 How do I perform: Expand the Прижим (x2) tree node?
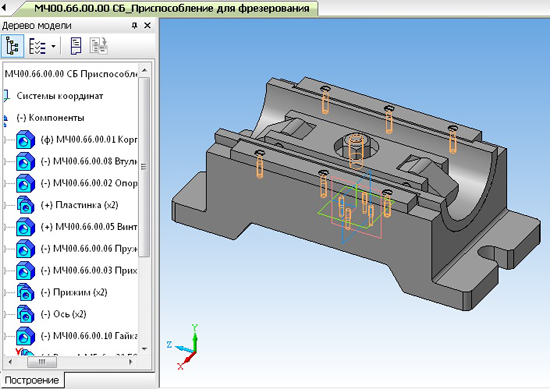click(5, 293)
